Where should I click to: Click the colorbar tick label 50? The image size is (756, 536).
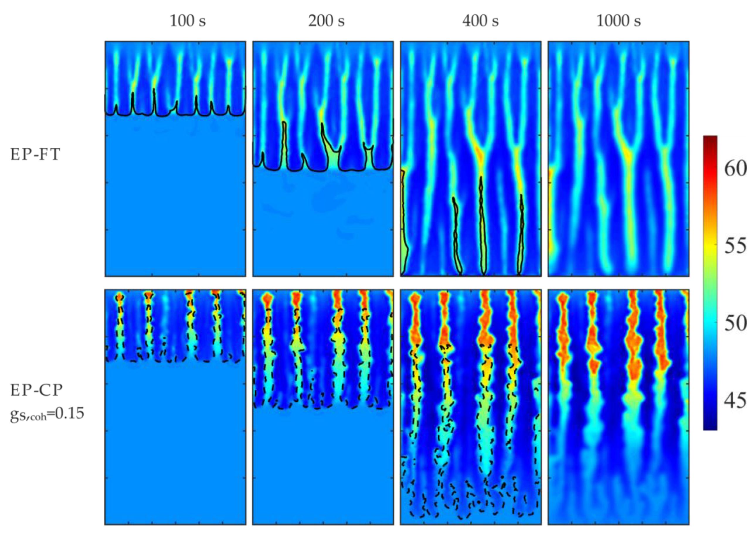(x=735, y=323)
